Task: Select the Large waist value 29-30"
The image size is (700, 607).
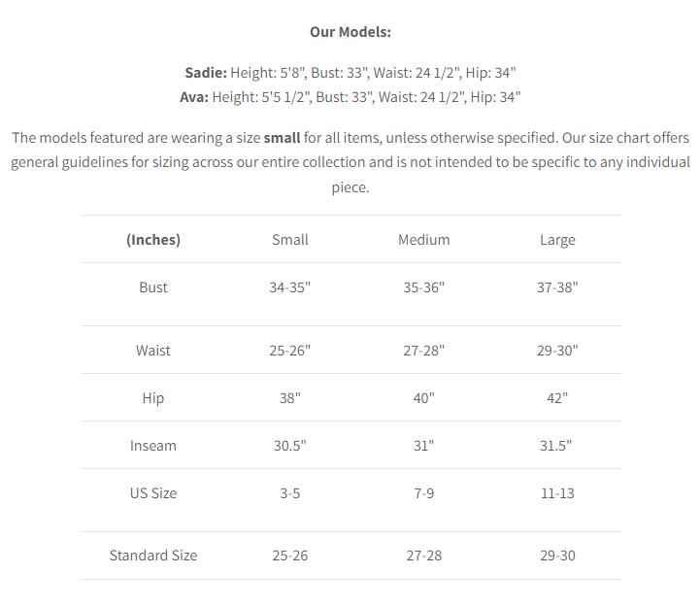Action: point(557,351)
